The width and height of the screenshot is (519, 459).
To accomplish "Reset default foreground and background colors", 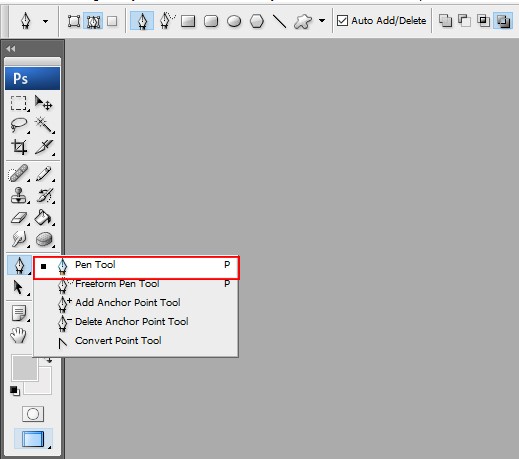I will (x=14, y=390).
